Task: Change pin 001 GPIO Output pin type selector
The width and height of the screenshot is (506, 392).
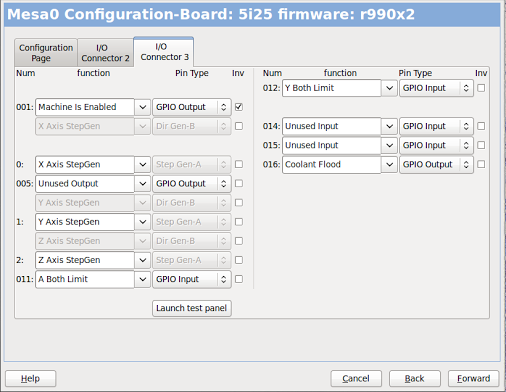Action: tap(192, 107)
